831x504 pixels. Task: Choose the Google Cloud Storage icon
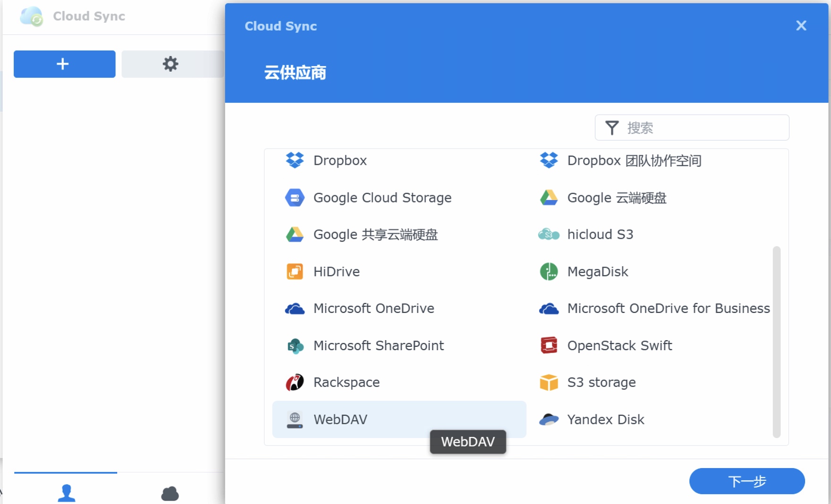(x=295, y=198)
